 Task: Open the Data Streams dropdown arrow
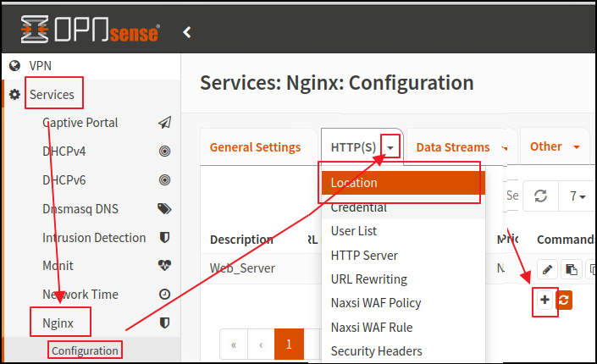point(505,148)
